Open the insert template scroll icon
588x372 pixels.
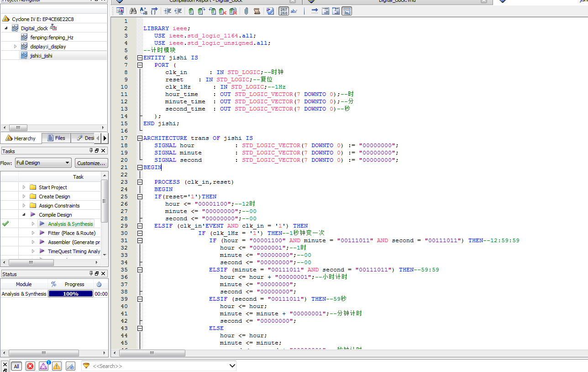257,11
